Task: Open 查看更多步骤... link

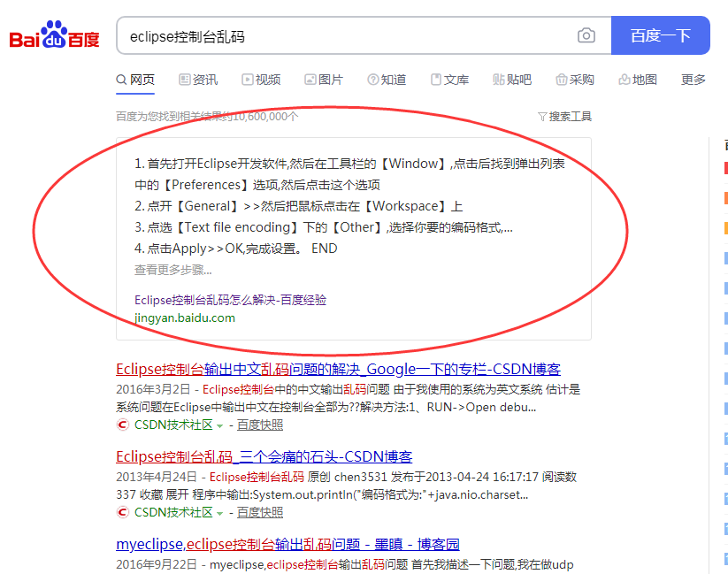Action: (173, 270)
